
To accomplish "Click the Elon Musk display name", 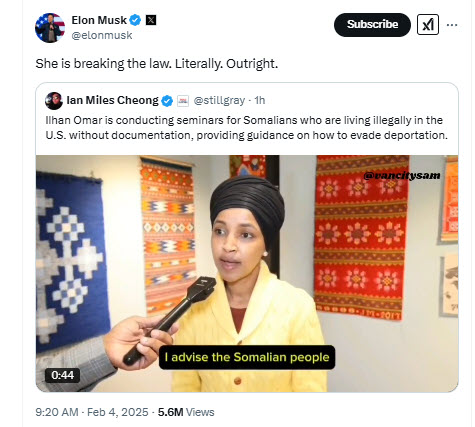I will pyautogui.click(x=99, y=20).
